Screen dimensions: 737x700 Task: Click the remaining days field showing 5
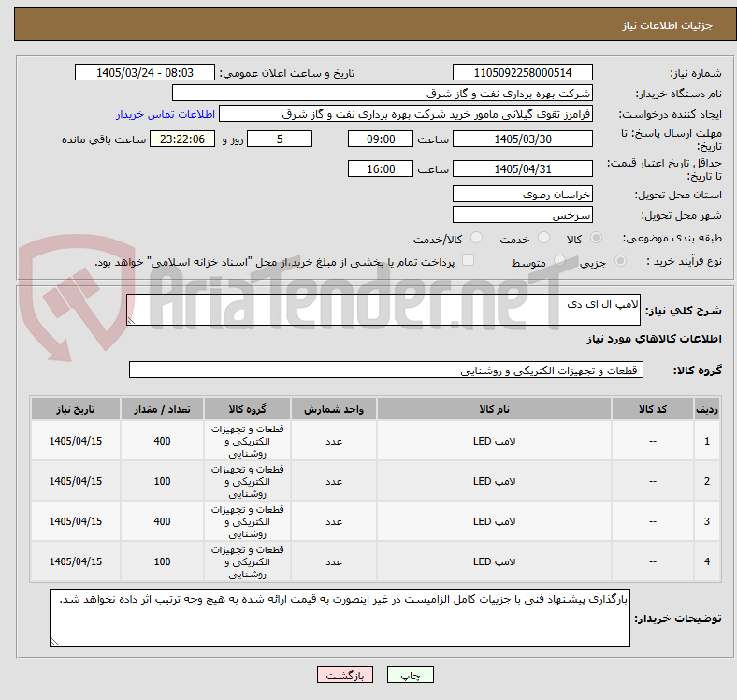[x=280, y=139]
